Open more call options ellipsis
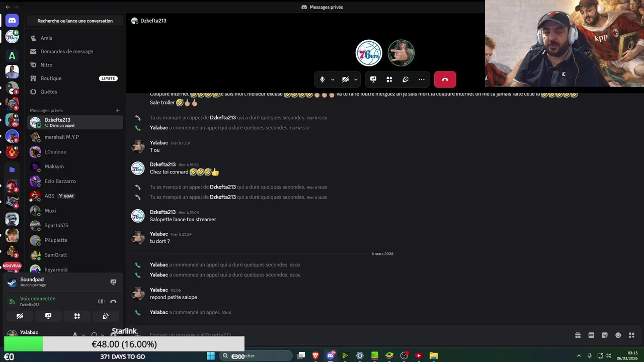The height and width of the screenshot is (362, 644). (x=422, y=79)
